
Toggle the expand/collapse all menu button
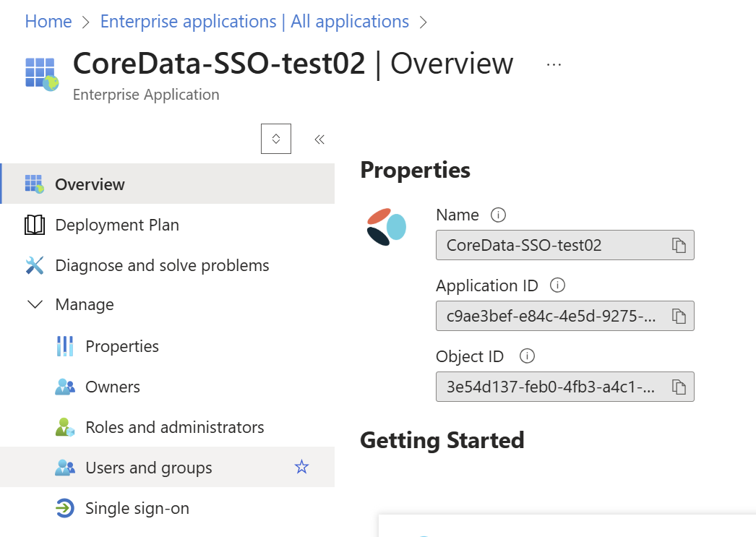[x=276, y=139]
